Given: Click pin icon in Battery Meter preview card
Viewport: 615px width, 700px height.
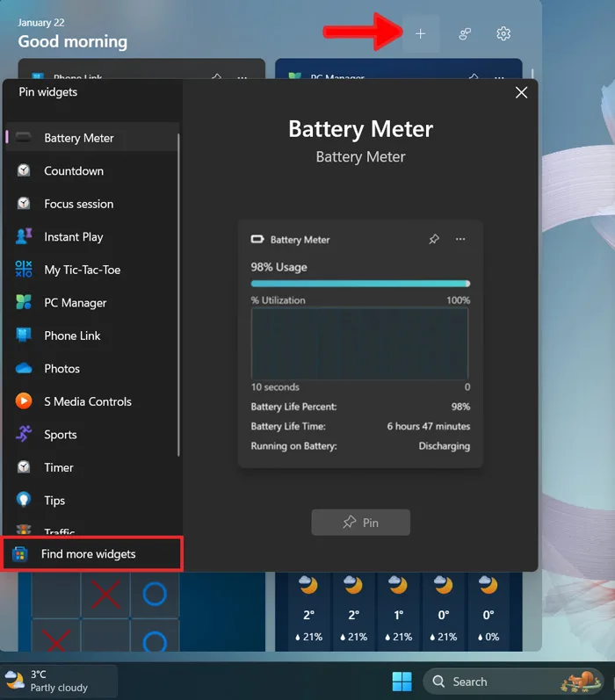Looking at the screenshot, I should 434,239.
